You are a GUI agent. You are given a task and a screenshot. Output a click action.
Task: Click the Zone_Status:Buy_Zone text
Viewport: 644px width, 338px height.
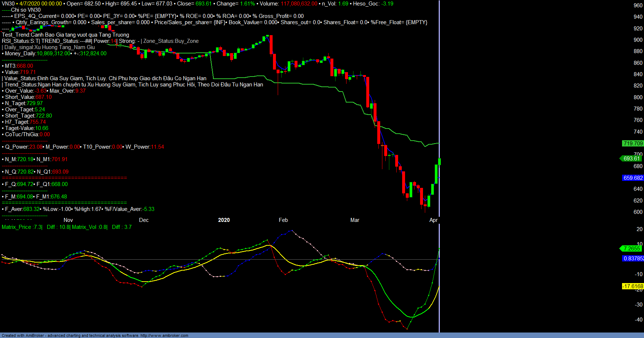(x=171, y=41)
